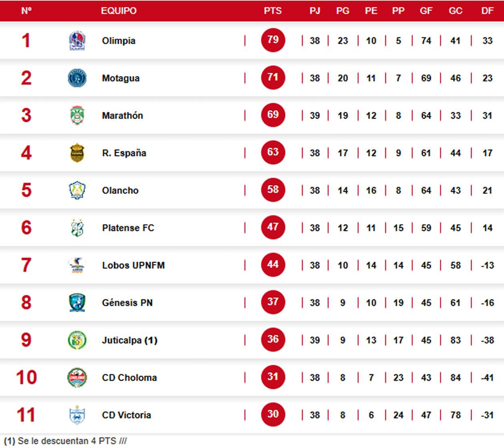The height and width of the screenshot is (448, 504).
Task: Click the Olancho team crest
Action: tap(77, 190)
